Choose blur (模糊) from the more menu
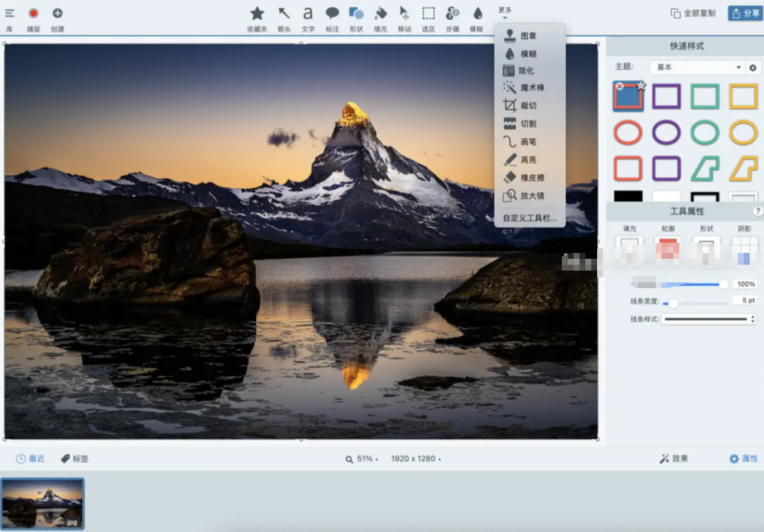Screen dimensions: 764x532 click(x=529, y=53)
